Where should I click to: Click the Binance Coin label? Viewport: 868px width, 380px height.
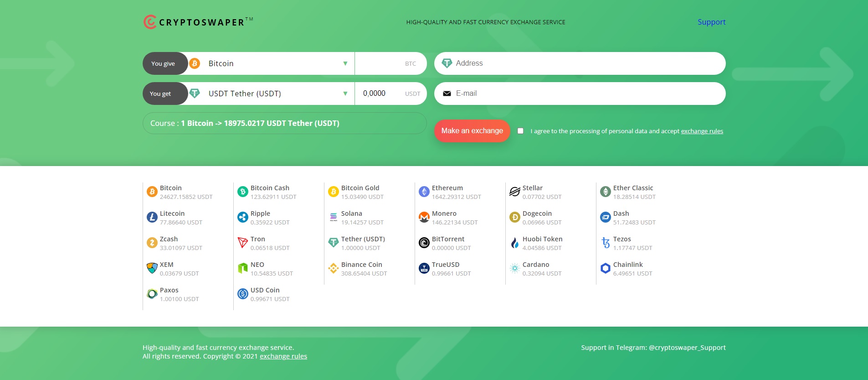[362, 265]
